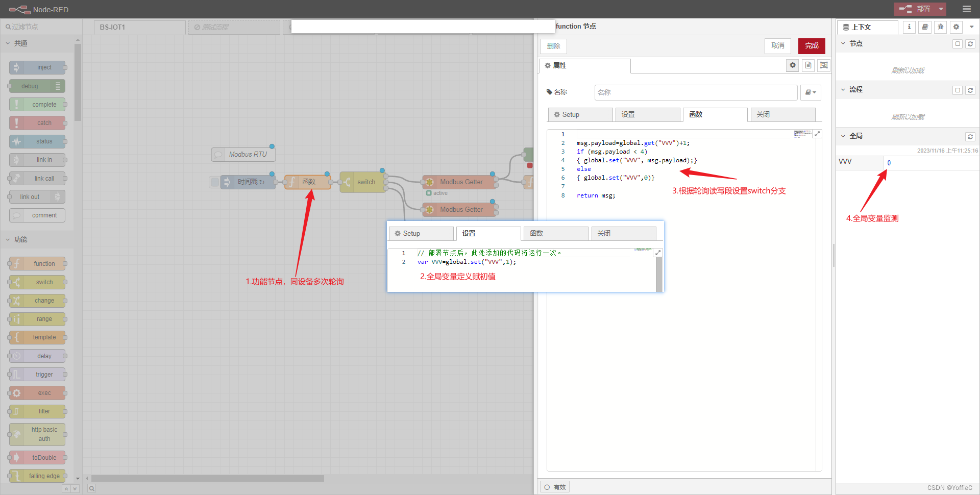Click the settings gear beside the 属性 tab

792,65
